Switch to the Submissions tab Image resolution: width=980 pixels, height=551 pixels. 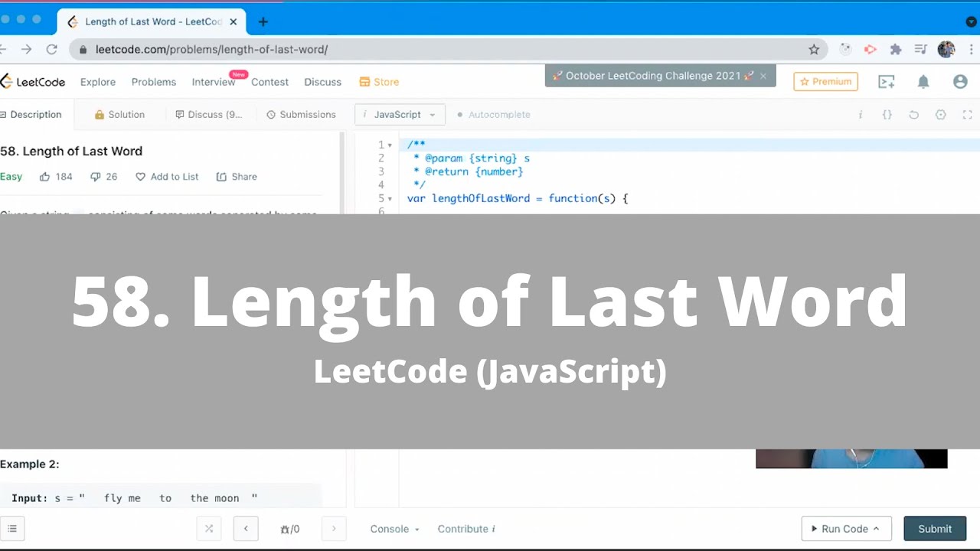(x=302, y=114)
